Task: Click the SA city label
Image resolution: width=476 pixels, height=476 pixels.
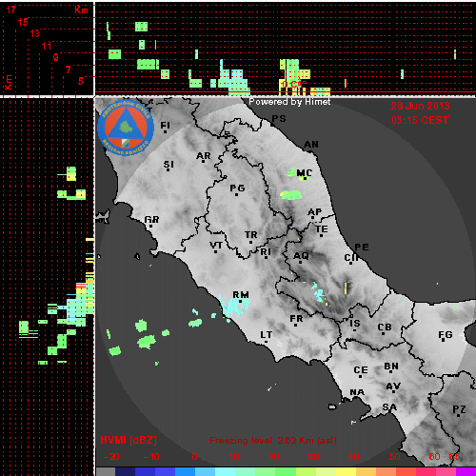Action: [x=389, y=407]
